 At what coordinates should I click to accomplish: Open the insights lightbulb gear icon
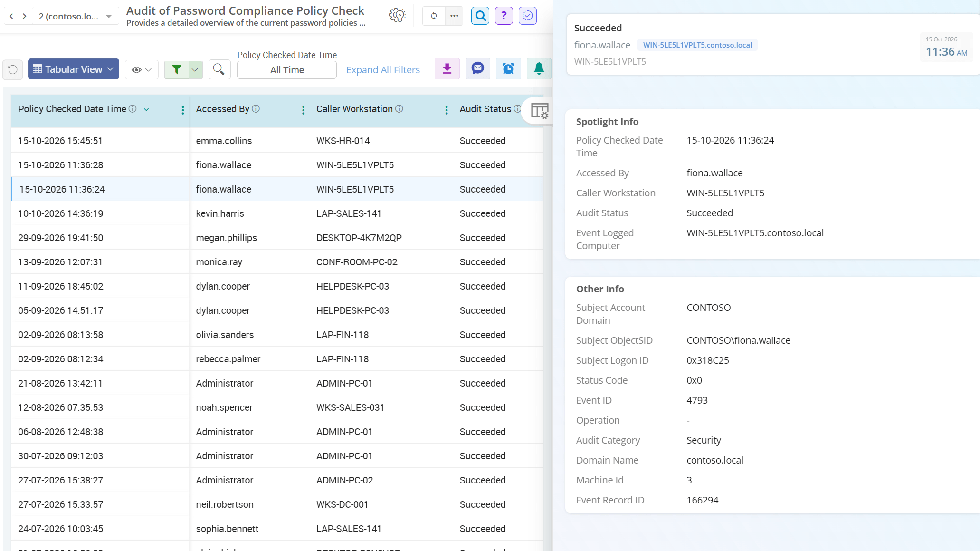pos(397,16)
